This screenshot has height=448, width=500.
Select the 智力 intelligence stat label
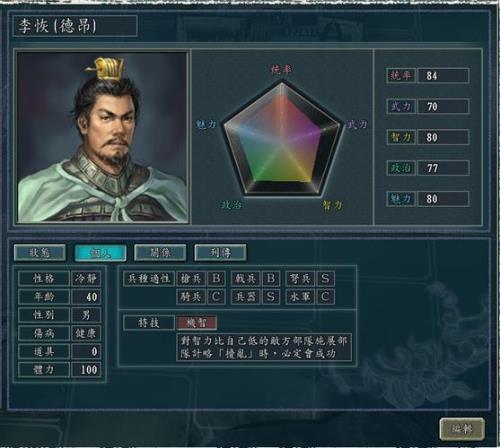[401, 137]
